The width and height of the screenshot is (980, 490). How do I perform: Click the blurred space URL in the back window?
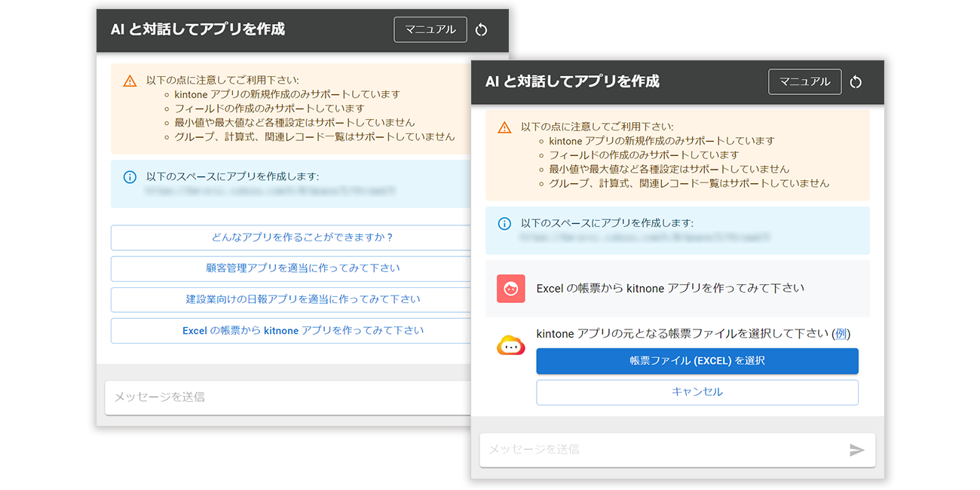pyautogui.click(x=271, y=191)
